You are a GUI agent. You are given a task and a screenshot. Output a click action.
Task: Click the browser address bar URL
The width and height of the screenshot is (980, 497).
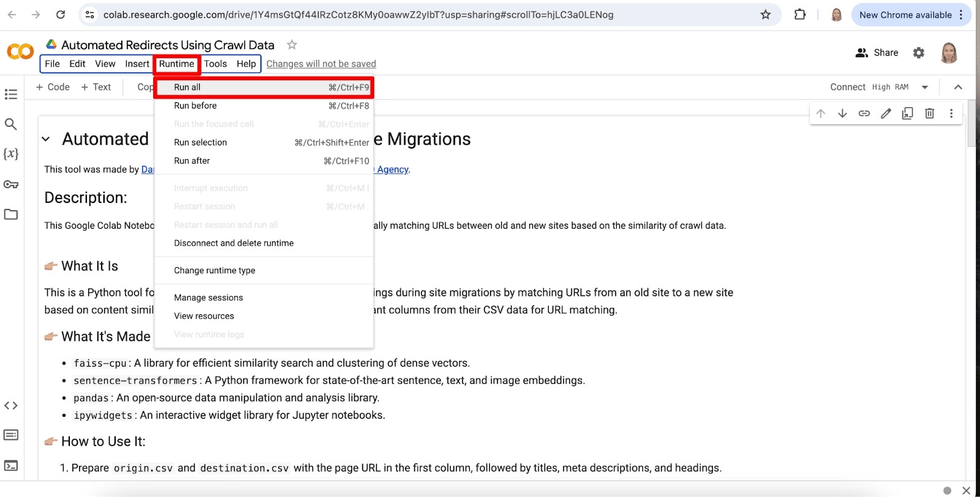[358, 15]
